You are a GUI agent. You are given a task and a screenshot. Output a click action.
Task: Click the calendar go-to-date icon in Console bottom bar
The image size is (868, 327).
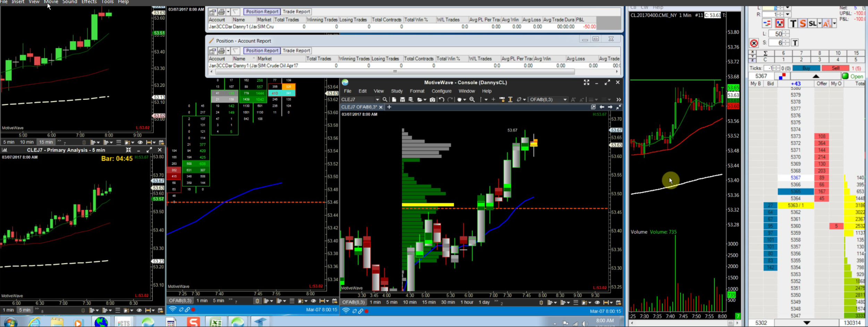[618, 302]
